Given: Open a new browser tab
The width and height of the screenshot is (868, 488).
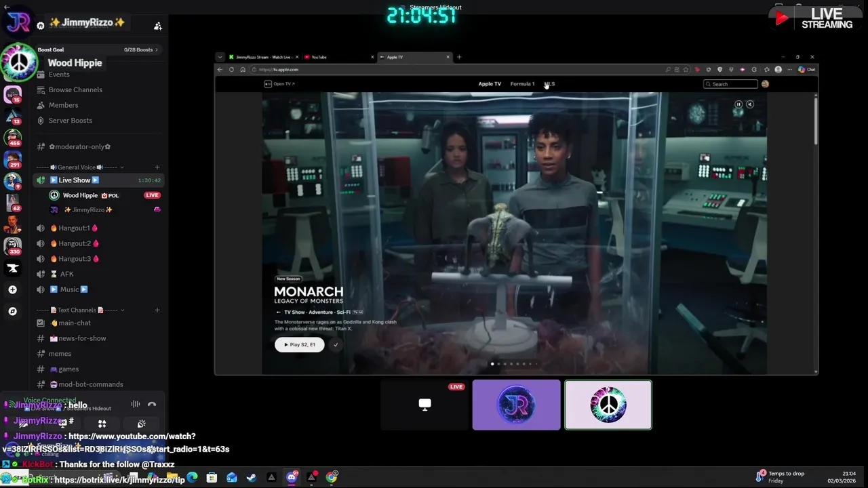Looking at the screenshot, I should pos(459,57).
